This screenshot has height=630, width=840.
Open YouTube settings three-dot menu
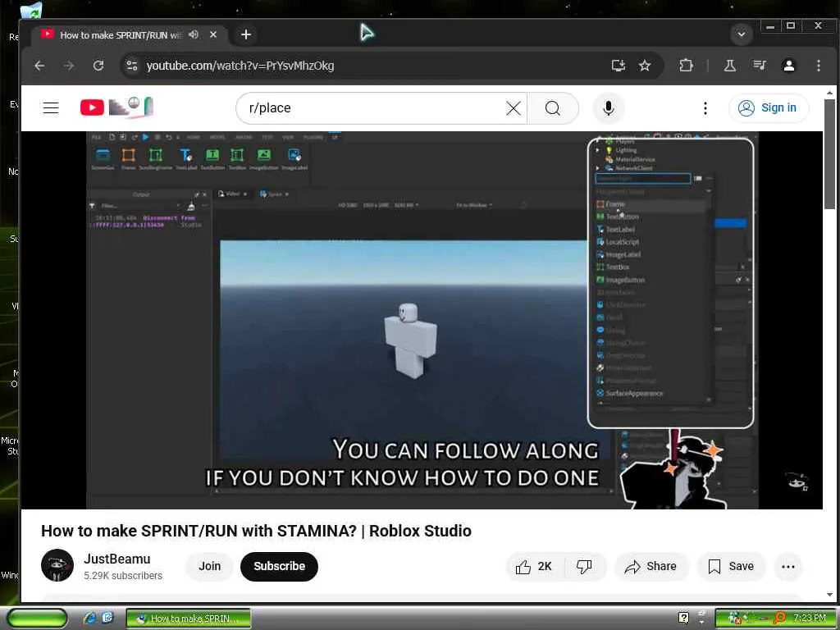705,108
